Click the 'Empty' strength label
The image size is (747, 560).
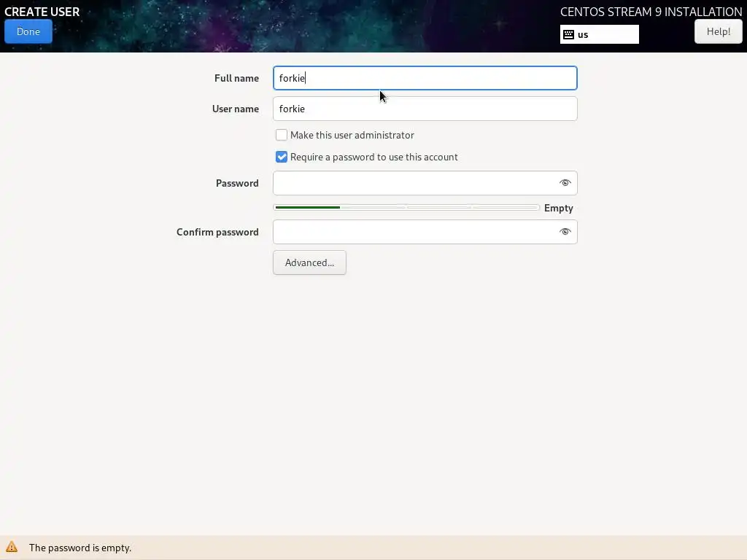(558, 208)
